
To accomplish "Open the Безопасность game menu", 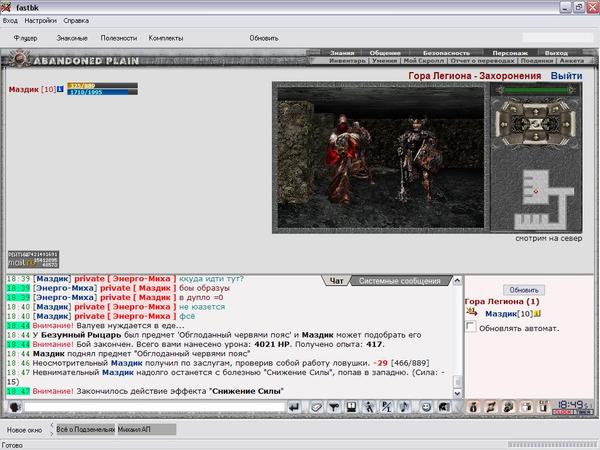I will 446,53.
